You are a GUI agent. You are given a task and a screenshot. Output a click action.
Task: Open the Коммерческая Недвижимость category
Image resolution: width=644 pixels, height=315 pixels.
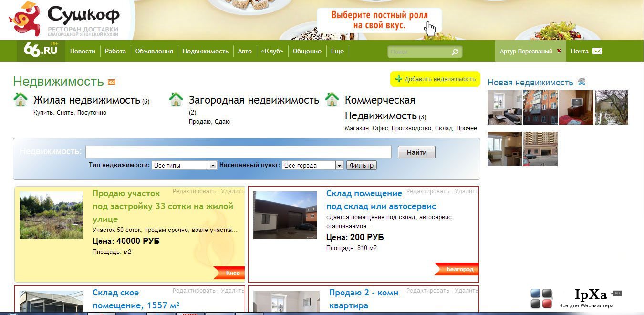[x=381, y=108]
